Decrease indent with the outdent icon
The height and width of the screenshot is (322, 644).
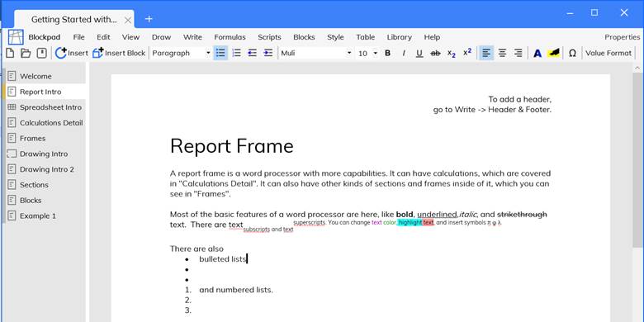[x=252, y=53]
